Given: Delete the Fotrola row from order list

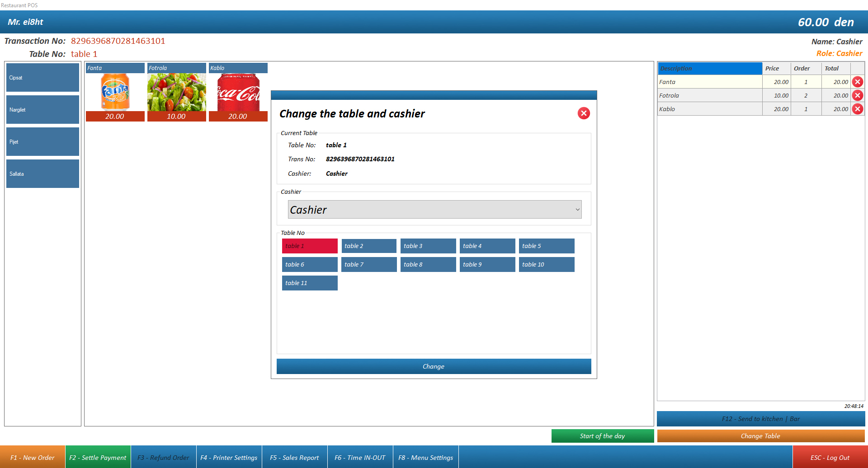Looking at the screenshot, I should click(x=857, y=95).
